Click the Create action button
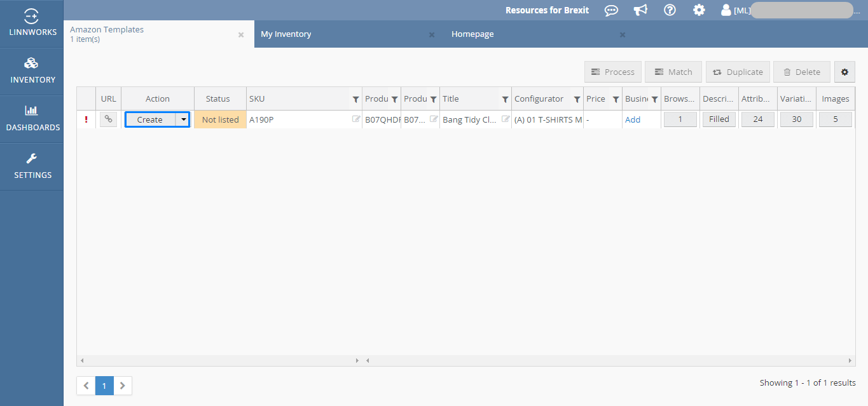The image size is (868, 406). (x=150, y=119)
